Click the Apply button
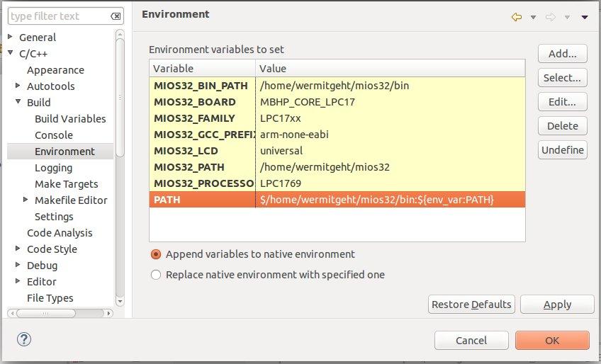 pos(557,305)
